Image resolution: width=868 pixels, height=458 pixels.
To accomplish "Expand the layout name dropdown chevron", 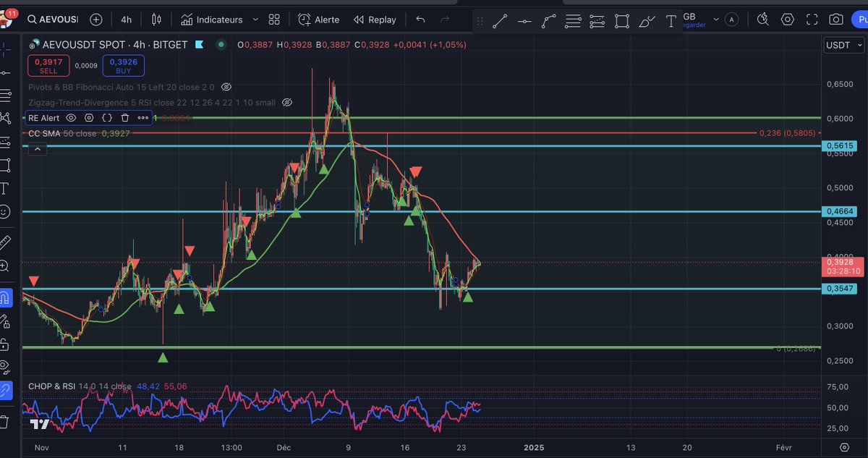I will pos(716,20).
